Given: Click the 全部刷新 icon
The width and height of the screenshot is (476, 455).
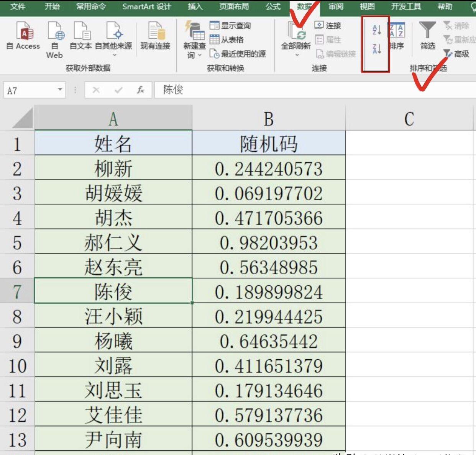Looking at the screenshot, I should point(296,31).
